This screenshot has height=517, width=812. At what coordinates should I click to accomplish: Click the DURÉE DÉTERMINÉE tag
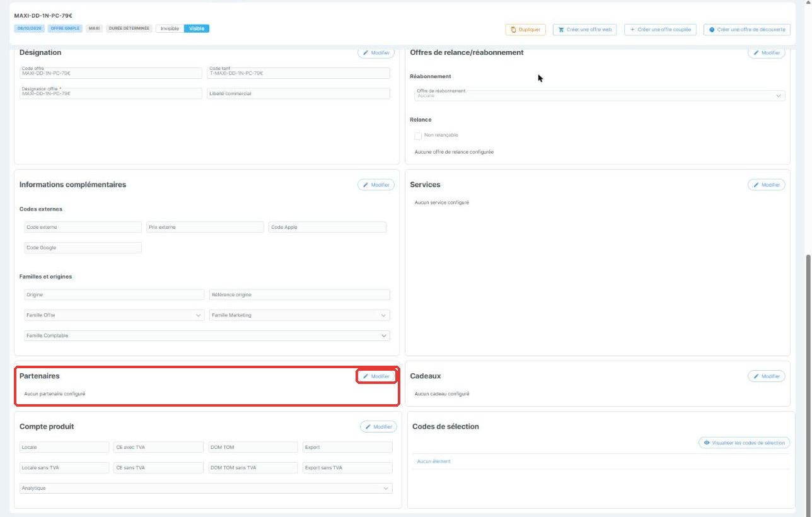(x=129, y=28)
